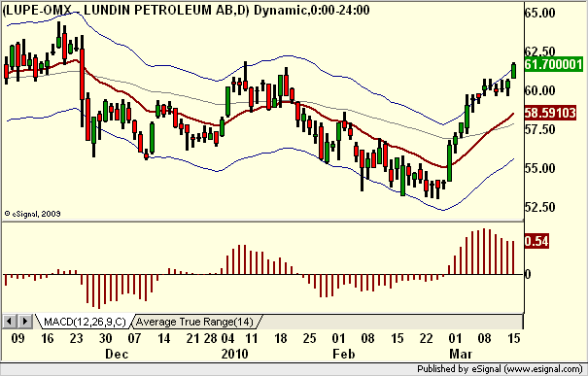Viewport: 588px width, 376px height.
Task: Click the 2010 year label on time axis
Action: [x=235, y=354]
